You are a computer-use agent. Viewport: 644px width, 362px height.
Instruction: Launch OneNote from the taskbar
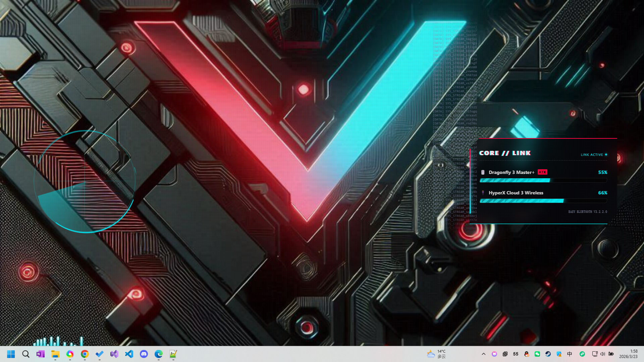[x=41, y=354]
